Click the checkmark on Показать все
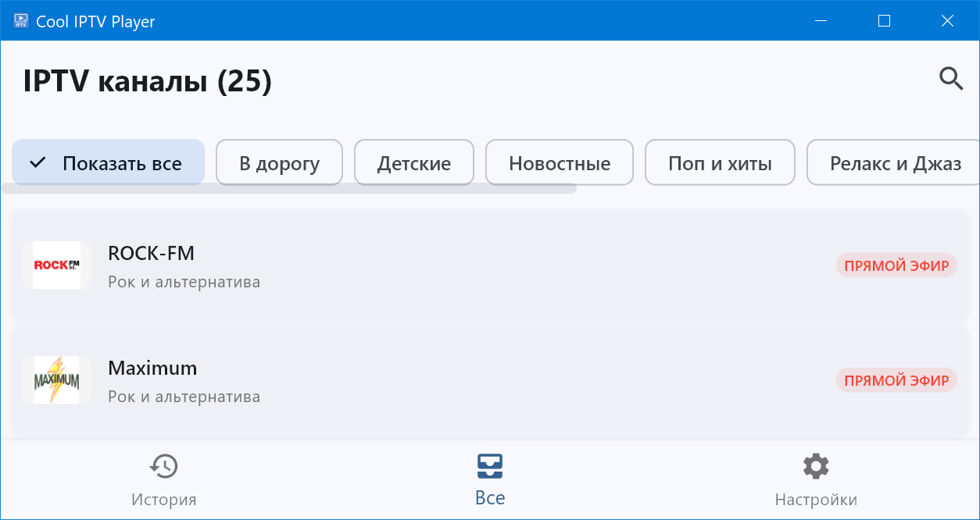The height and width of the screenshot is (520, 980). tap(36, 162)
